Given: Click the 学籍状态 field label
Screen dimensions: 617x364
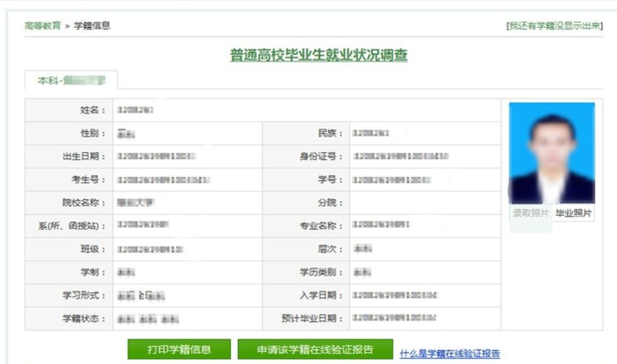Looking at the screenshot, I should [85, 319].
